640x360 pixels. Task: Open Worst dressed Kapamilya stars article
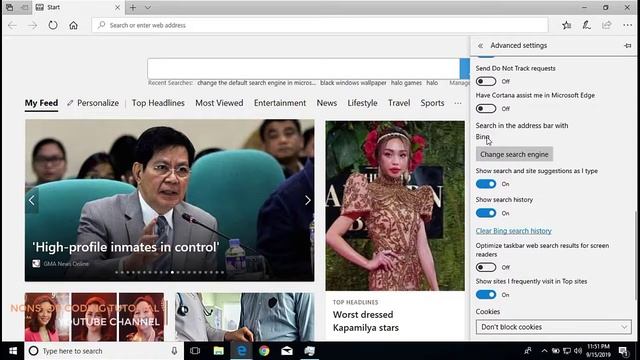coord(366,321)
